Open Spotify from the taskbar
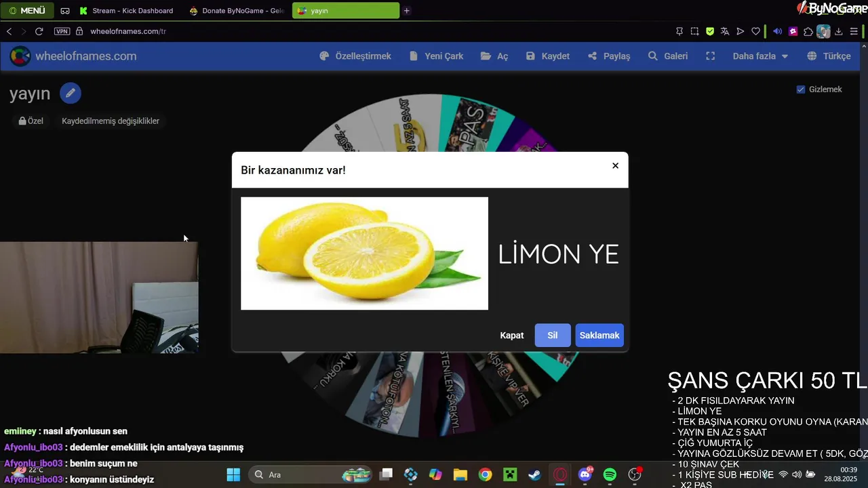This screenshot has width=868, height=488. coord(610,474)
